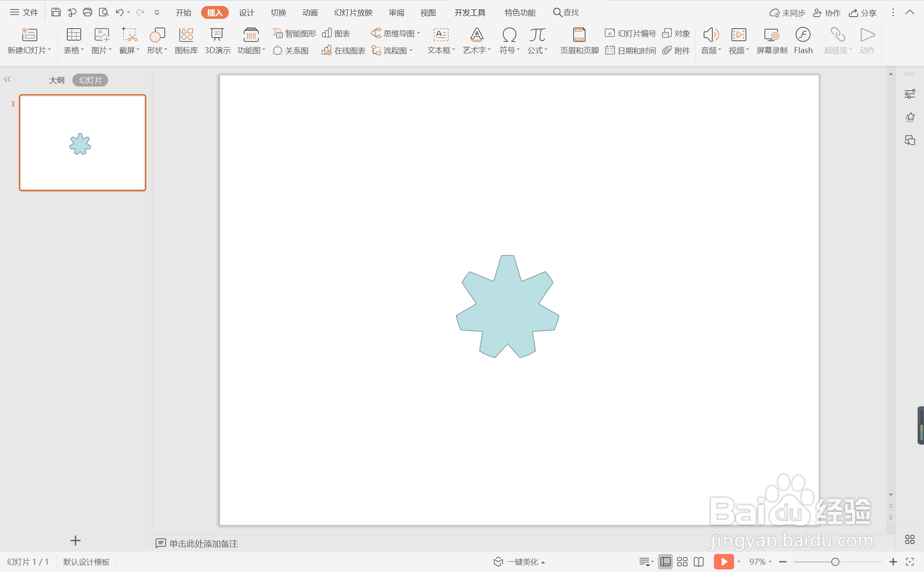
Task: Switch panel to 大纲 outline view
Action: (56, 80)
